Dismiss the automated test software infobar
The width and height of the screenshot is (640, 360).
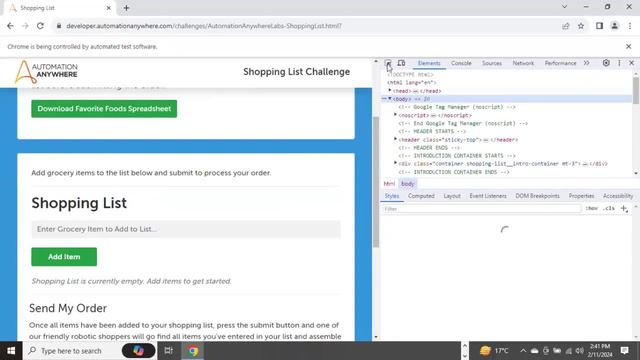point(629,47)
